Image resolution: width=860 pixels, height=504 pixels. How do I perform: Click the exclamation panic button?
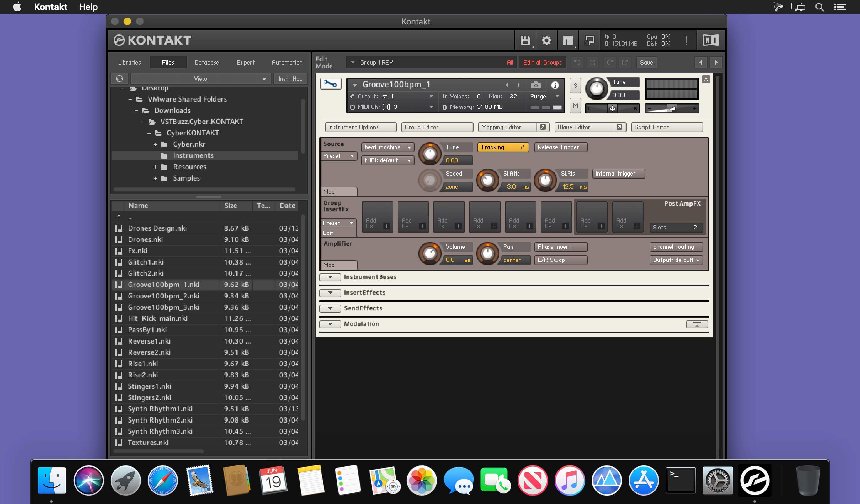click(x=686, y=40)
